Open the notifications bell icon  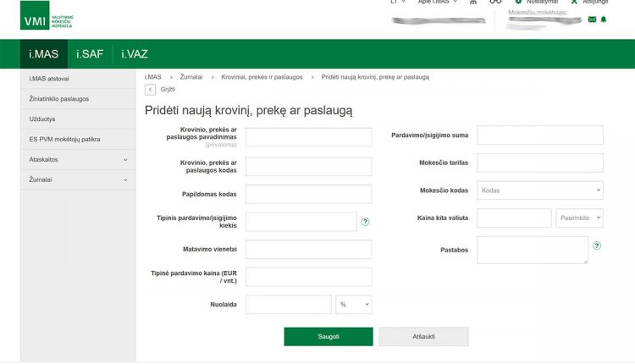click(x=604, y=19)
